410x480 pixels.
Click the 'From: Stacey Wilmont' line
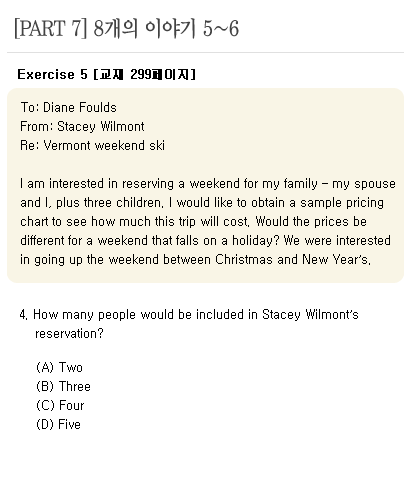82,126
